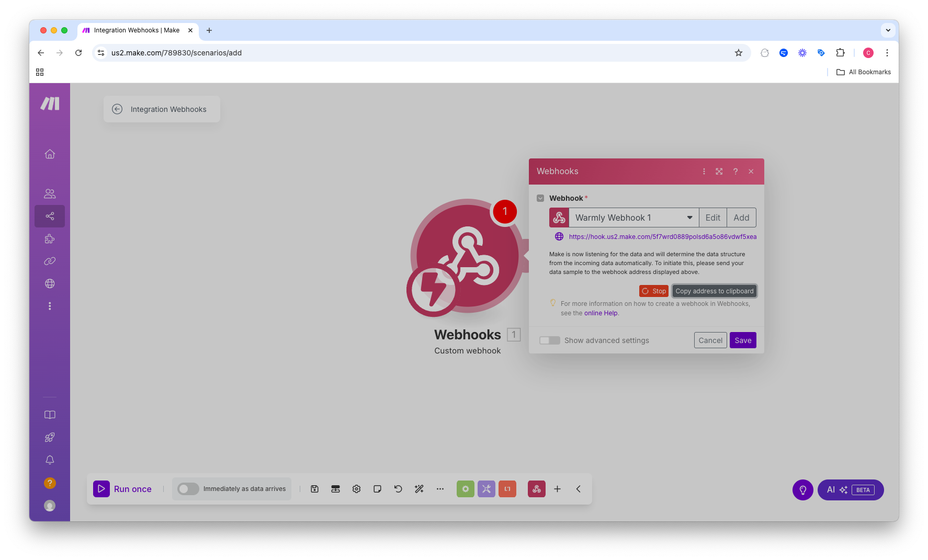Image resolution: width=928 pixels, height=560 pixels.
Task: Open a new browser tab
Action: 209,30
